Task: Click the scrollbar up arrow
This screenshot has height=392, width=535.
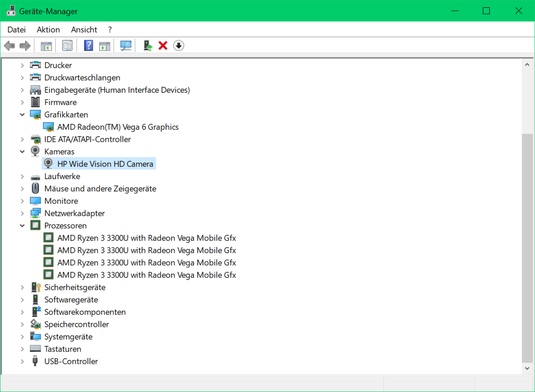Action: tap(527, 64)
